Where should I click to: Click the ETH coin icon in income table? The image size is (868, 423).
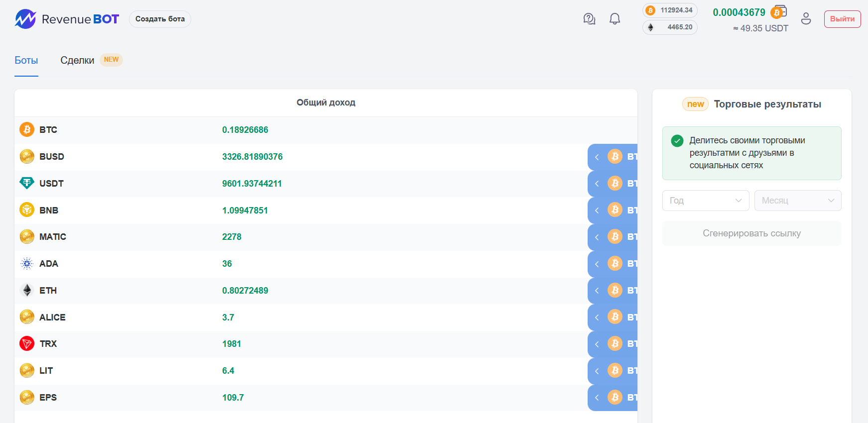[x=27, y=290]
